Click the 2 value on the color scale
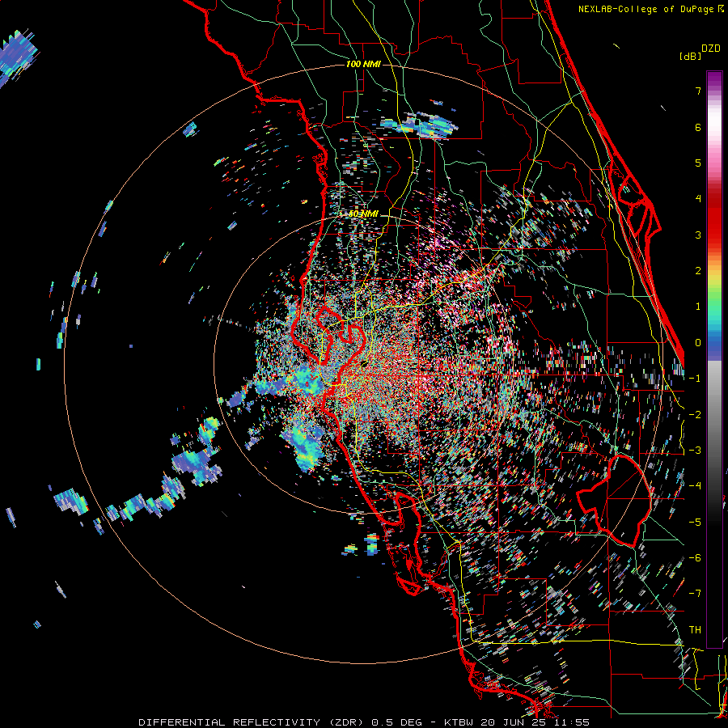This screenshot has width=728, height=728. point(698,271)
